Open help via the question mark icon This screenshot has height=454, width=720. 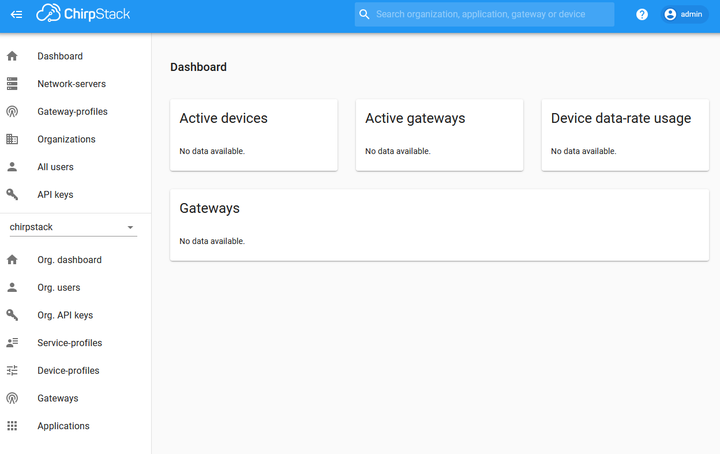(641, 15)
